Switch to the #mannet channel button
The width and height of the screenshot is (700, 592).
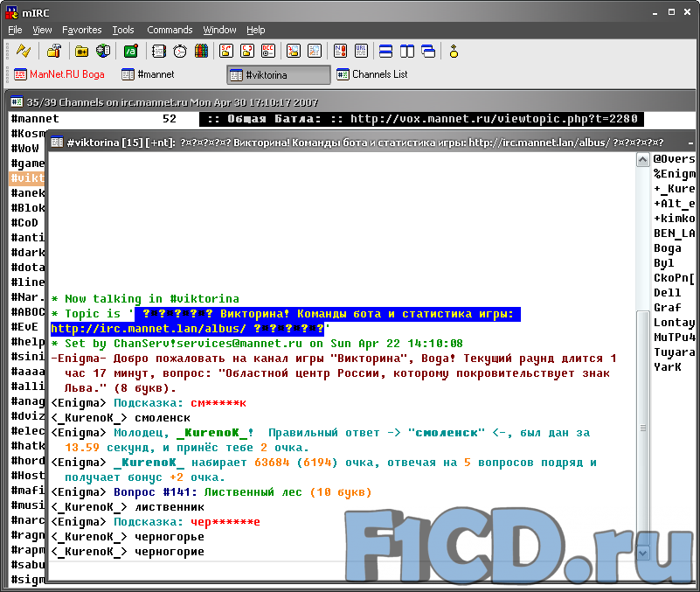click(x=149, y=74)
